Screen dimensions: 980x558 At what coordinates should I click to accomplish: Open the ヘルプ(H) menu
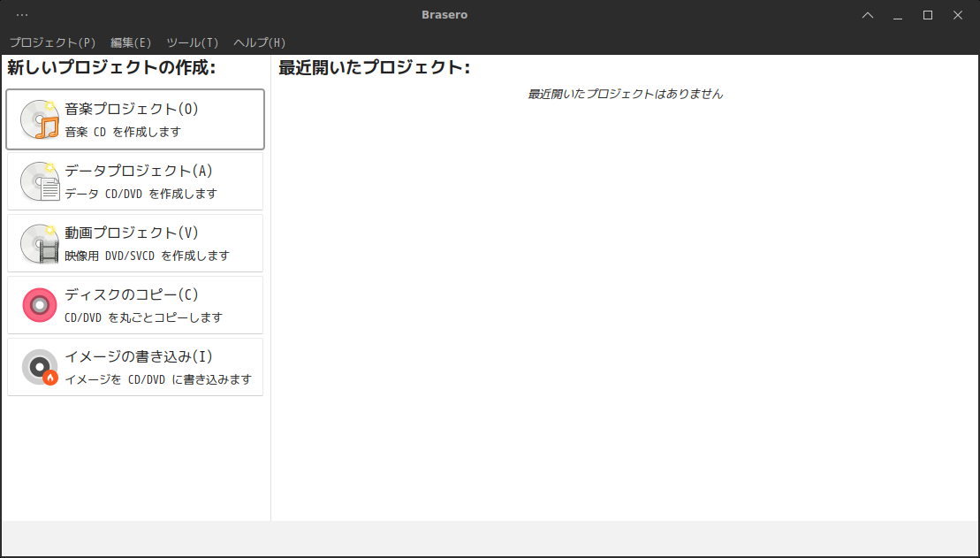(x=260, y=42)
